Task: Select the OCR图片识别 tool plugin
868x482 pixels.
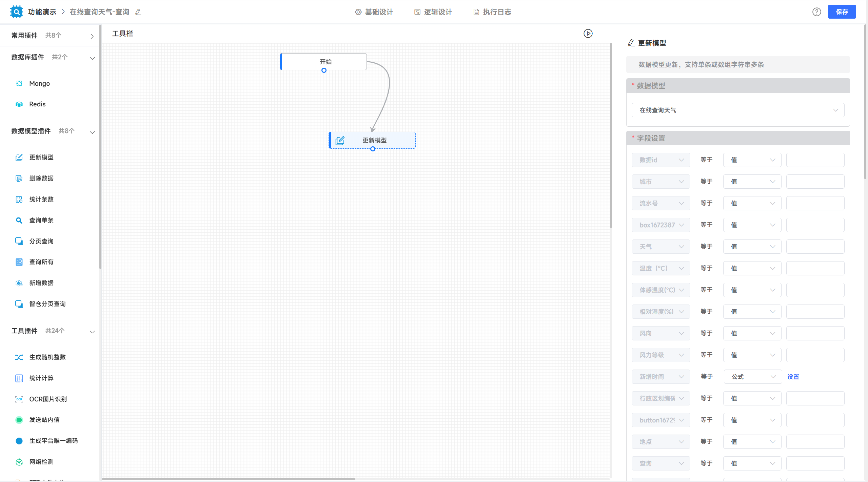Action: pyautogui.click(x=48, y=399)
